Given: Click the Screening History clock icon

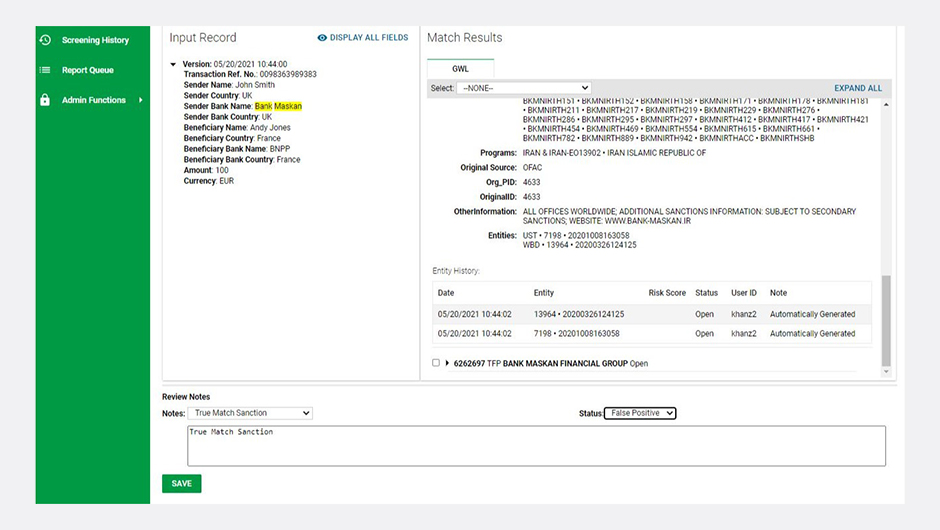Looking at the screenshot, I should pos(45,40).
